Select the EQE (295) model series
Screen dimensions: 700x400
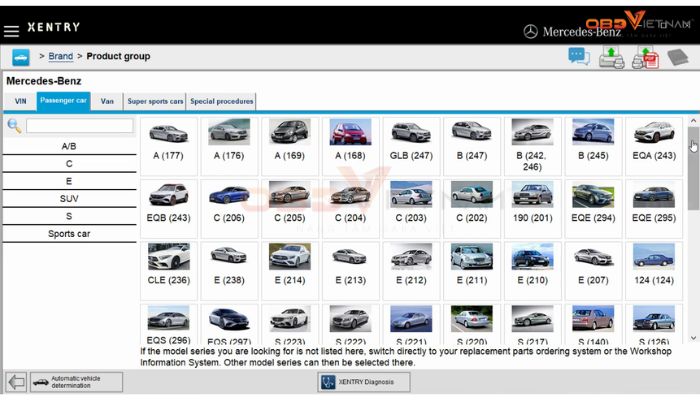pos(654,208)
